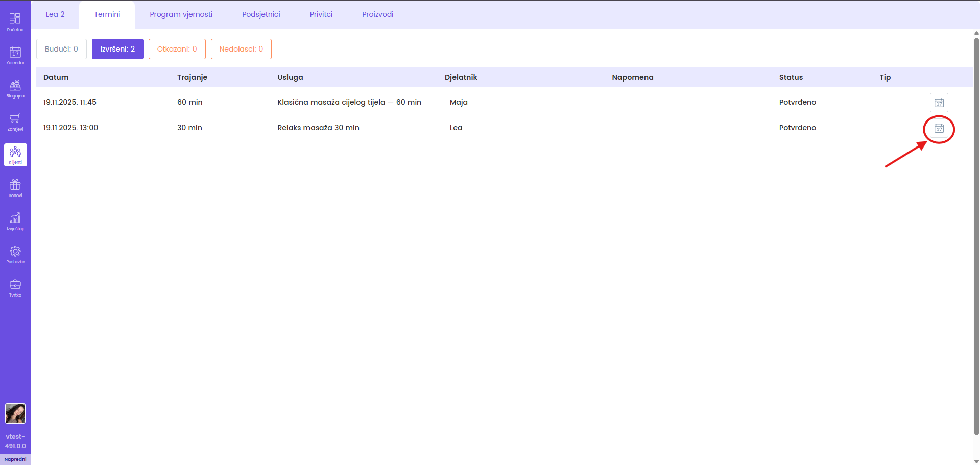
Task: Open Zahtjevi cart icon in sidebar
Action: click(15, 121)
